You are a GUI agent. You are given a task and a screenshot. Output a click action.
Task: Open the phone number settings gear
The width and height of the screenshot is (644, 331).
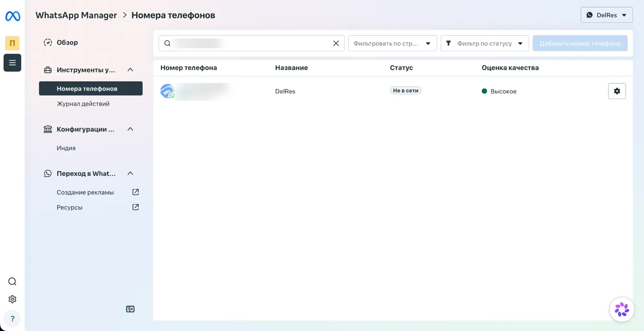[617, 91]
